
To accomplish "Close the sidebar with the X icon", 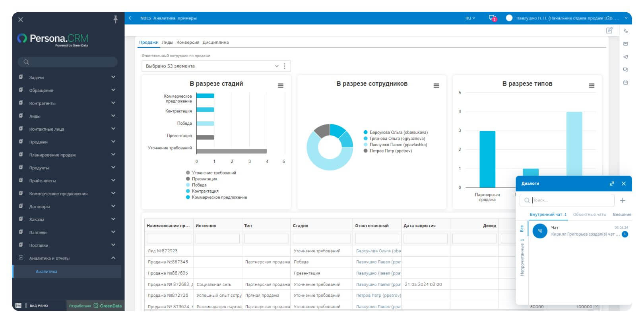I will (21, 19).
